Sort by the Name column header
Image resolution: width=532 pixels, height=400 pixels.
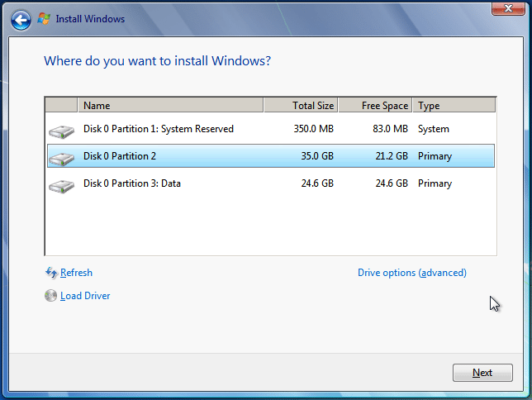point(171,105)
